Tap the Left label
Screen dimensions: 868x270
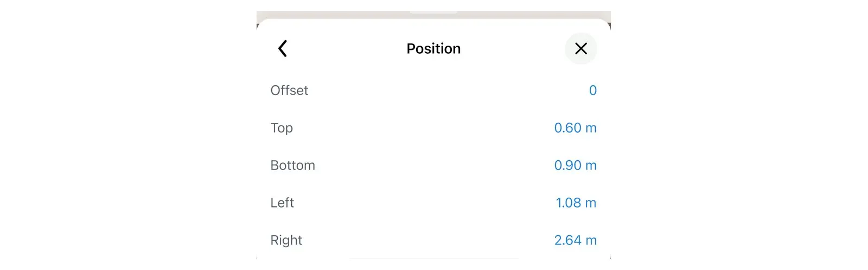[x=282, y=203]
